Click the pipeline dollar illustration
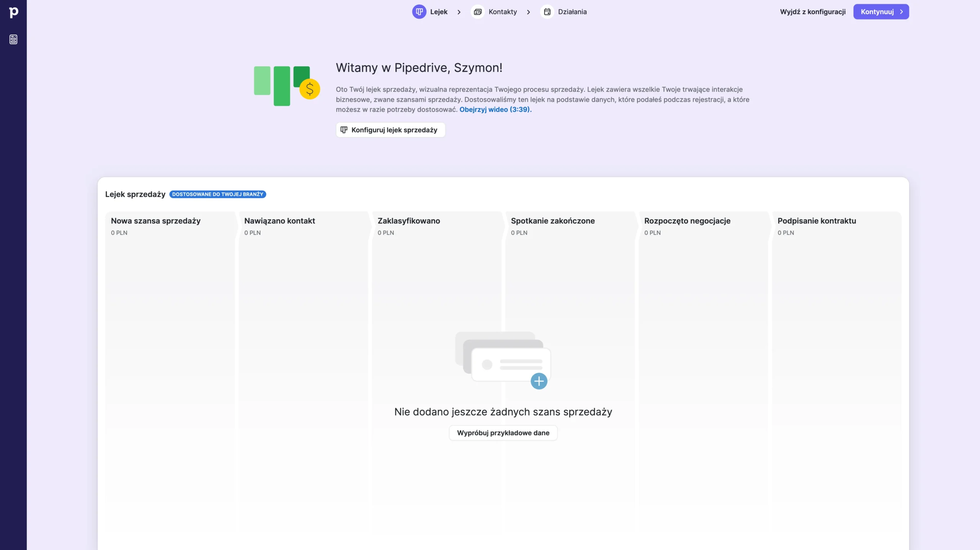Viewport: 980px width, 550px height. click(x=287, y=86)
